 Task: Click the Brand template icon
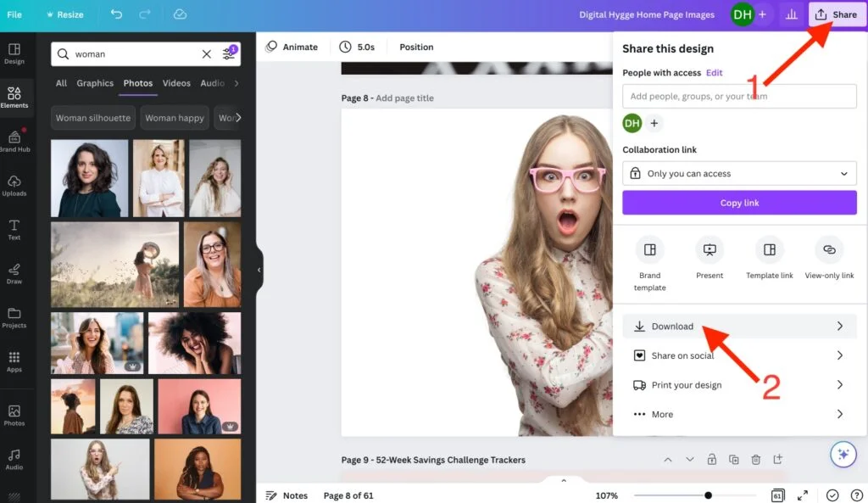pos(650,250)
